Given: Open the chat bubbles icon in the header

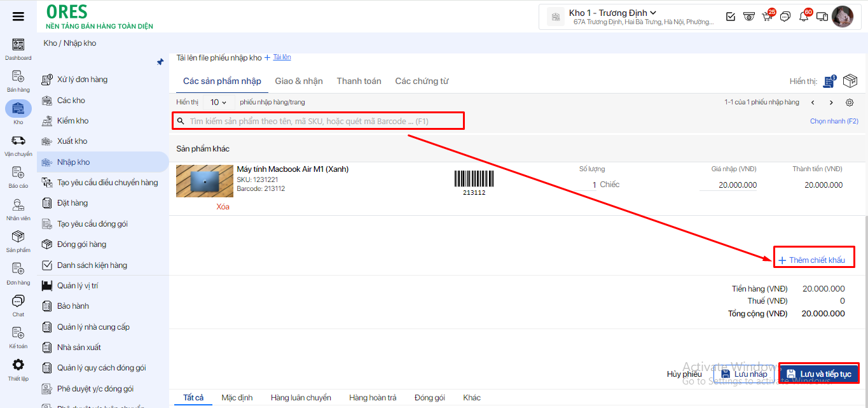Looking at the screenshot, I should point(785,17).
